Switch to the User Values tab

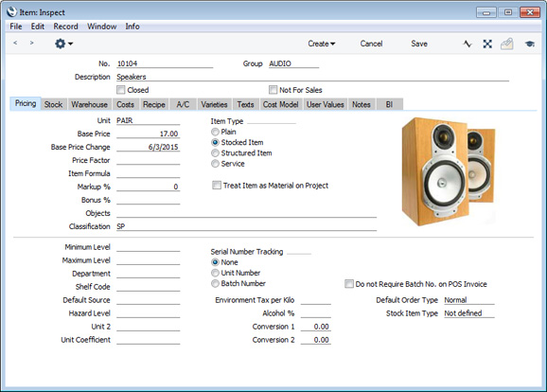coord(326,104)
